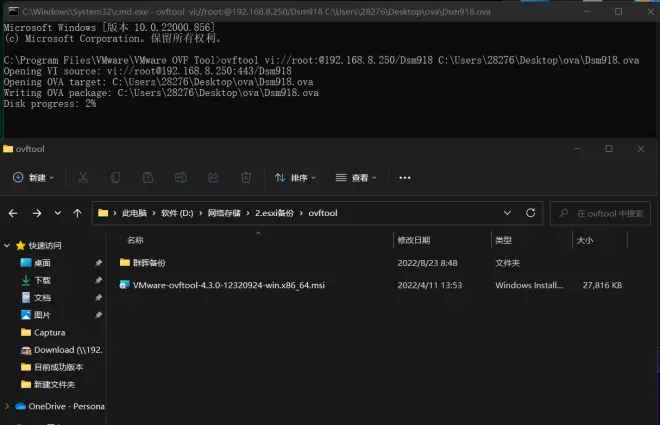Click 2.esxi备份 in the address breadcrumb
The image size is (660, 425).
click(274, 213)
